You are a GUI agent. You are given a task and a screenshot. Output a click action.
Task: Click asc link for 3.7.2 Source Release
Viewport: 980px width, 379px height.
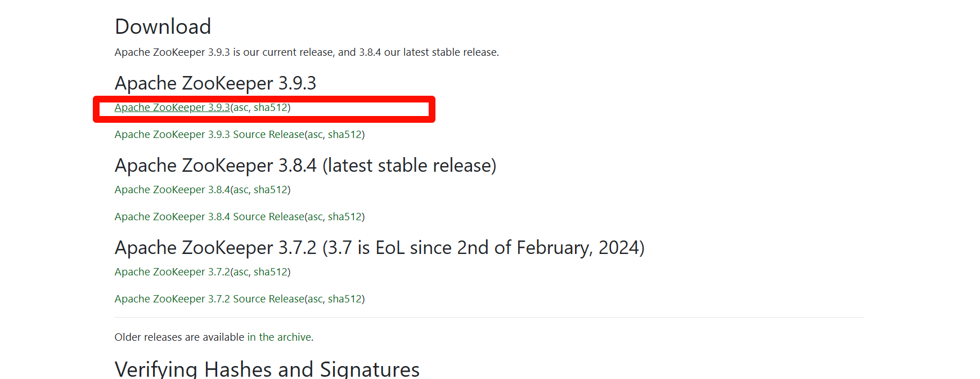point(314,299)
